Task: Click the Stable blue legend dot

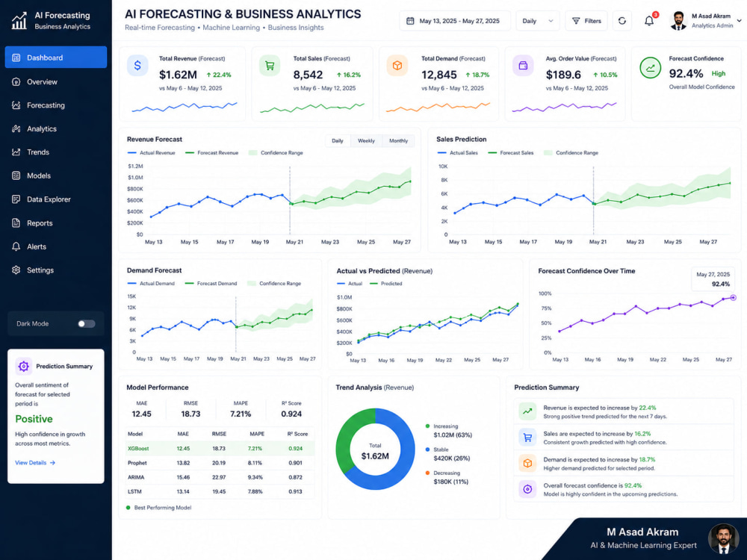Action: coord(427,449)
